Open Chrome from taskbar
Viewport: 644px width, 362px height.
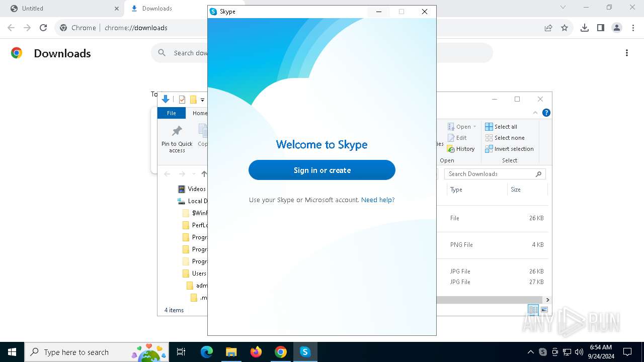tap(280, 352)
